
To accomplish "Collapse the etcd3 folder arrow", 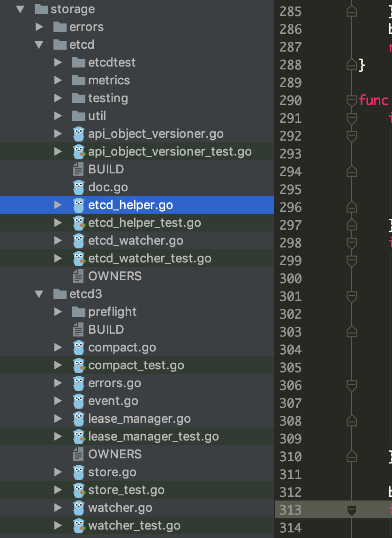I will pyautogui.click(x=39, y=294).
